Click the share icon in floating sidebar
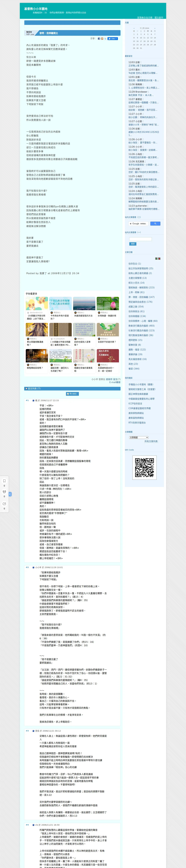186x868 pixels. (4, 504)
